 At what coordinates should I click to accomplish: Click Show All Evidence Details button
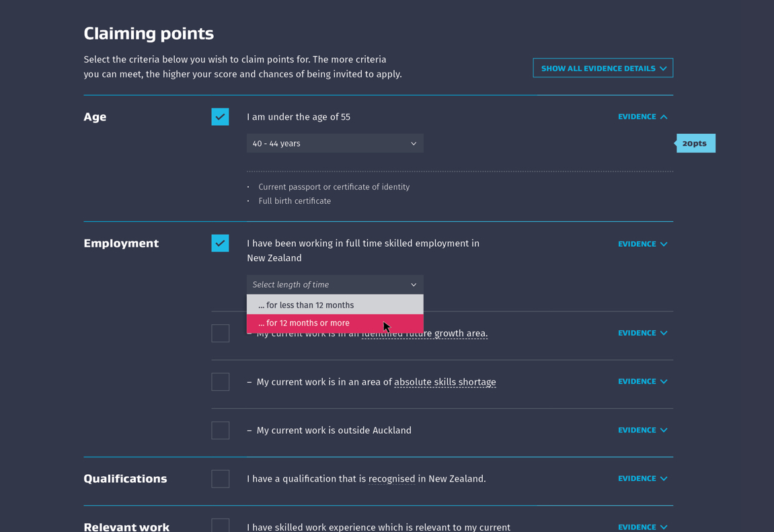[x=603, y=68]
